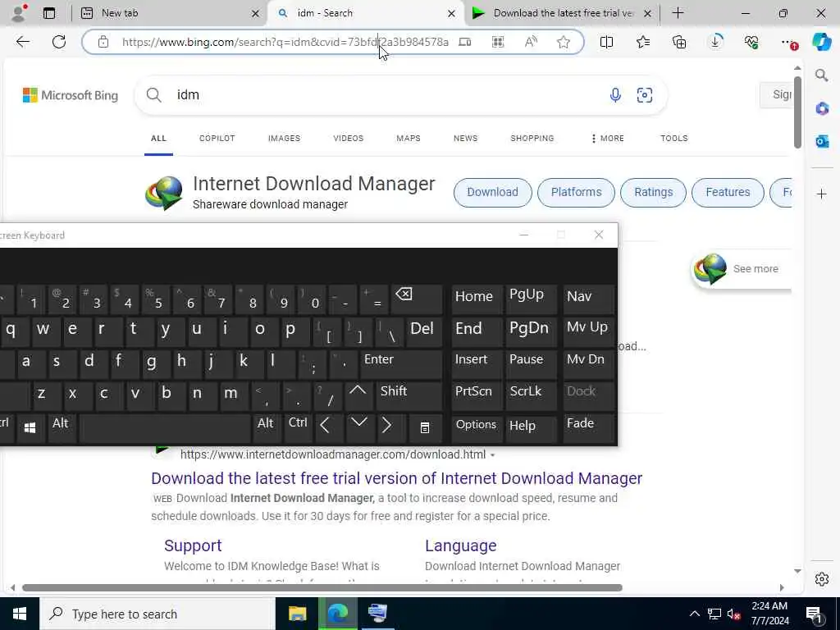The image size is (840, 630).
Task: Open the Support sublink
Action: click(x=193, y=546)
